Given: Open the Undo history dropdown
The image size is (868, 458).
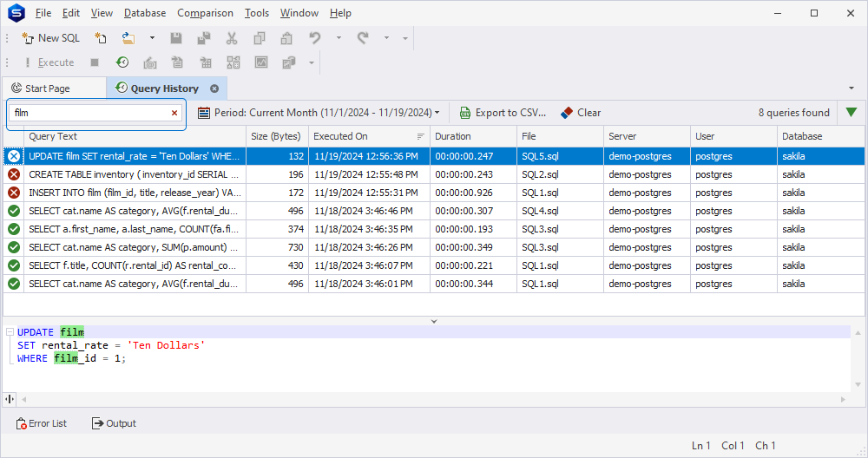Looking at the screenshot, I should click(x=339, y=38).
